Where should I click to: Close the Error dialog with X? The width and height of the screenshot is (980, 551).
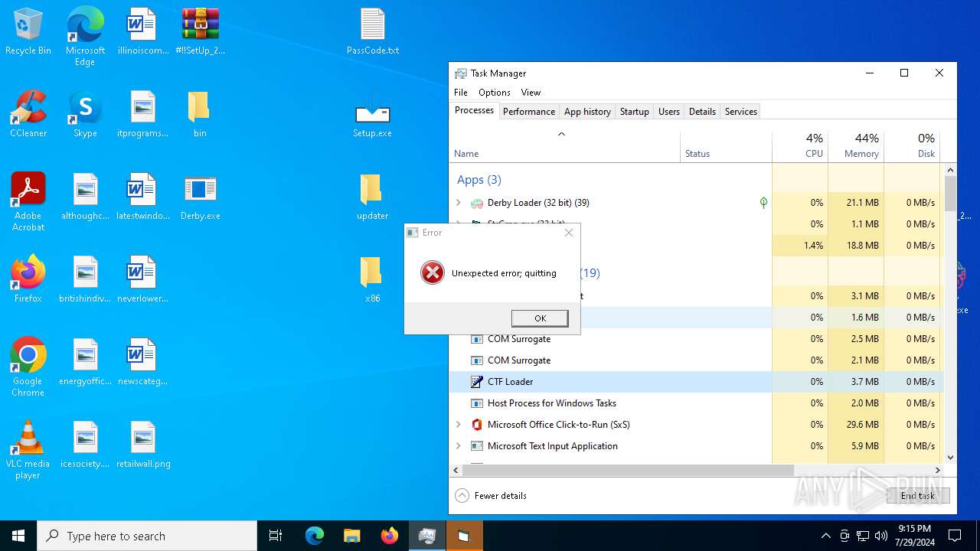click(x=568, y=233)
